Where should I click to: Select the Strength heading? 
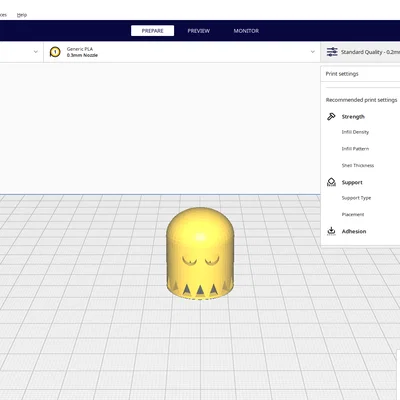[353, 117]
